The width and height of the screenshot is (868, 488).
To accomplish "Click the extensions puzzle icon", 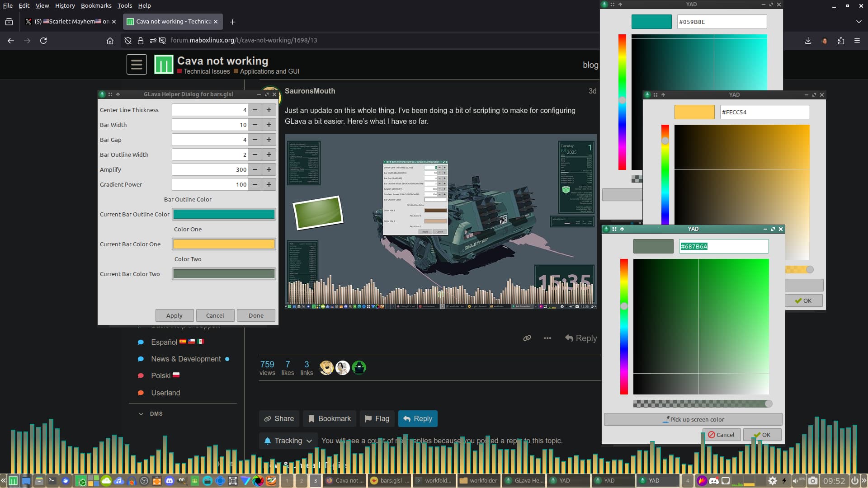I will tap(841, 41).
